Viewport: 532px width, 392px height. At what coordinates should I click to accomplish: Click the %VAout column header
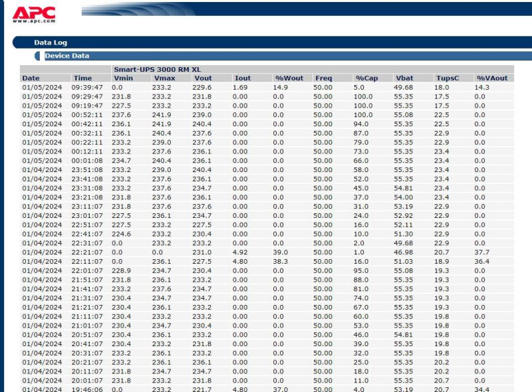tap(492, 78)
